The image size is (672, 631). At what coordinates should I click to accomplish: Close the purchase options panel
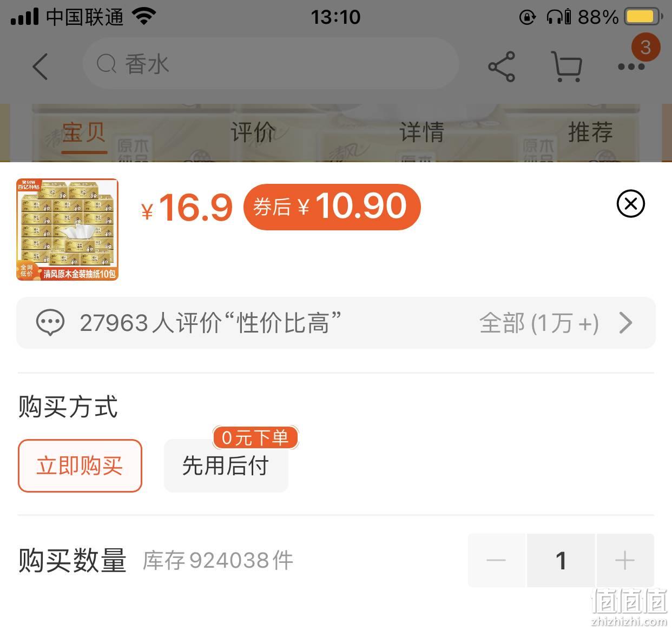[x=631, y=204]
